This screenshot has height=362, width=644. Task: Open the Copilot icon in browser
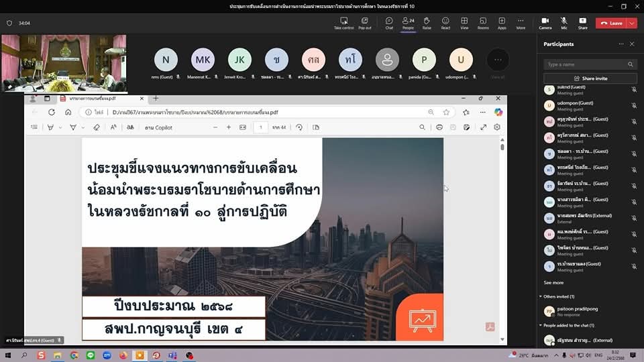(498, 112)
